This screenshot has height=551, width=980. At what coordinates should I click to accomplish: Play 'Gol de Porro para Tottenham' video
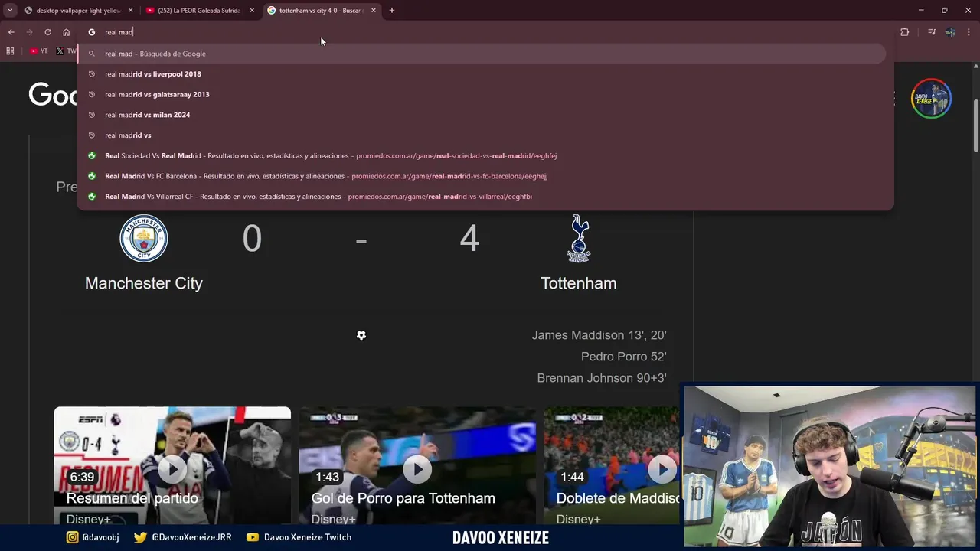coord(417,468)
